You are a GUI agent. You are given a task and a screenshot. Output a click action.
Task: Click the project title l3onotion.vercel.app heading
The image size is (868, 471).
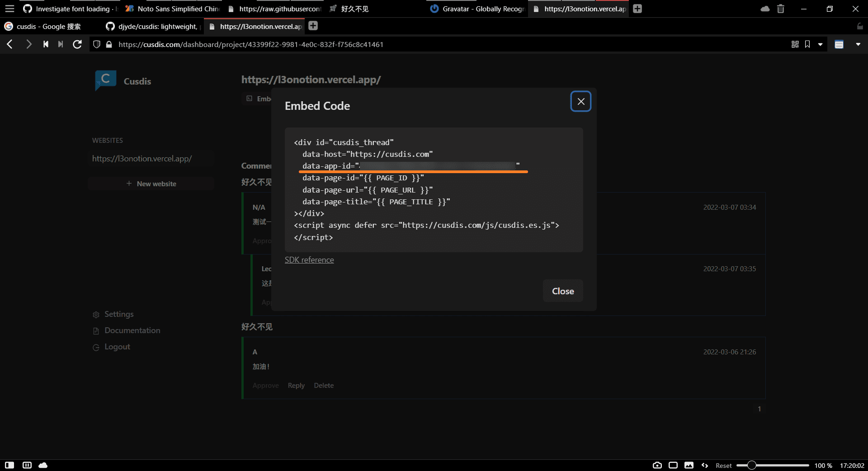coord(311,80)
